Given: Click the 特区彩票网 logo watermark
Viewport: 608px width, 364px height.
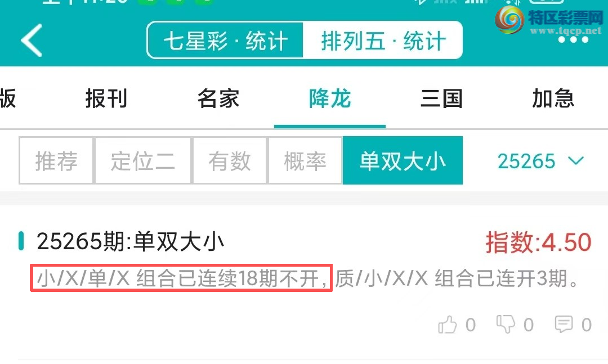Looking at the screenshot, I should [x=549, y=20].
